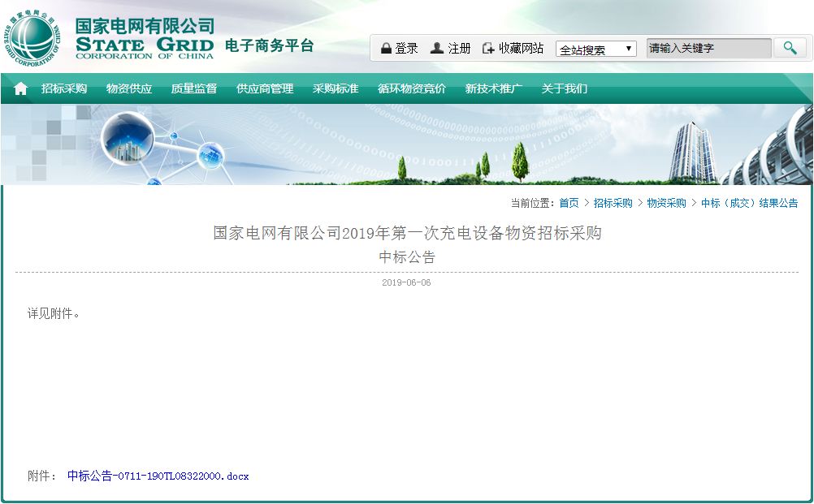The width and height of the screenshot is (814, 504).
Task: Open the 物资供应 navigation menu
Action: click(129, 88)
